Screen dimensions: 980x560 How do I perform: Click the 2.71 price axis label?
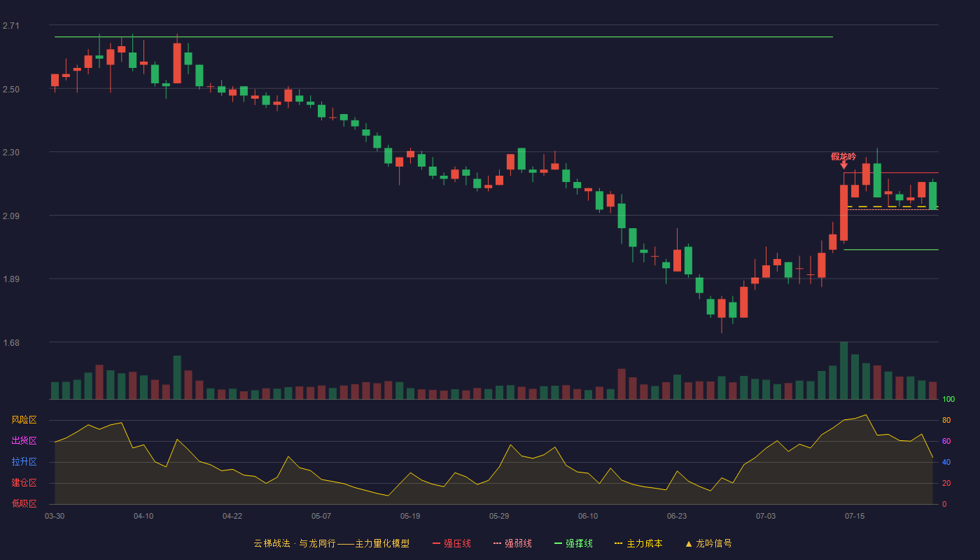tap(11, 26)
